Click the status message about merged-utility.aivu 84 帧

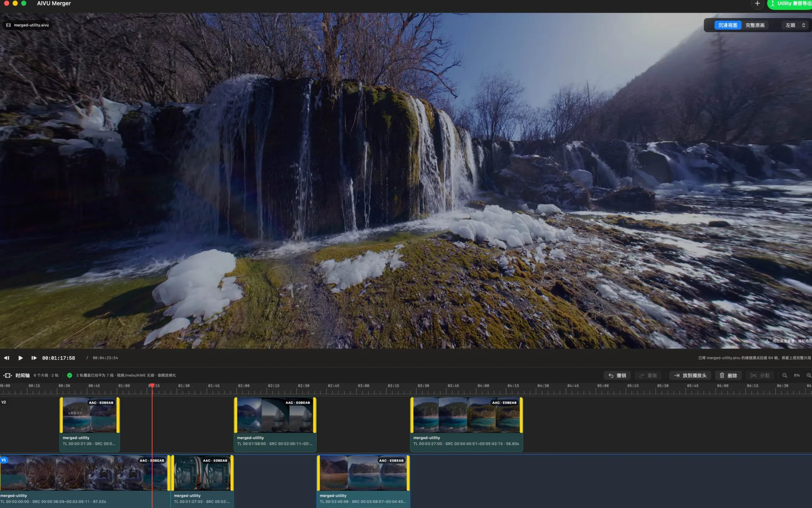(x=755, y=358)
